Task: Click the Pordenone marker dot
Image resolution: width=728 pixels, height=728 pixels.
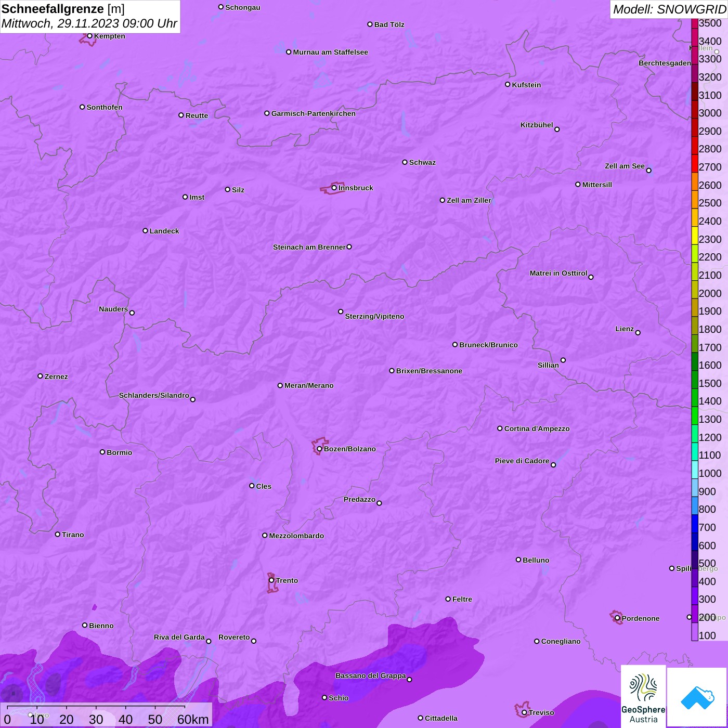Action: 617,618
